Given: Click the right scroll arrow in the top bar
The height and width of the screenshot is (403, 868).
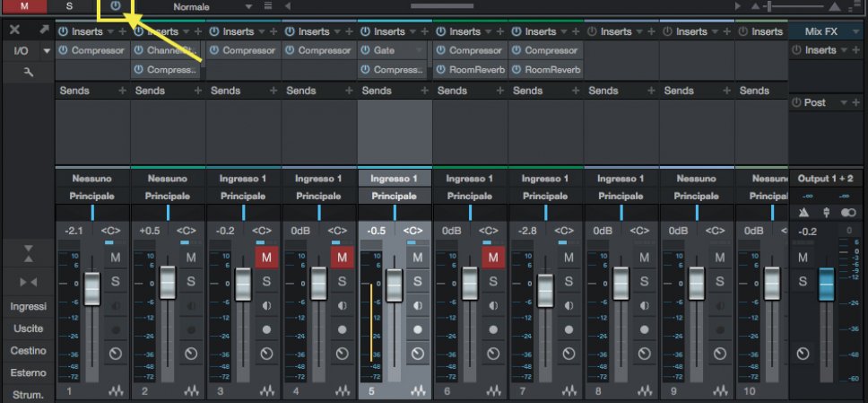Looking at the screenshot, I should [x=737, y=6].
